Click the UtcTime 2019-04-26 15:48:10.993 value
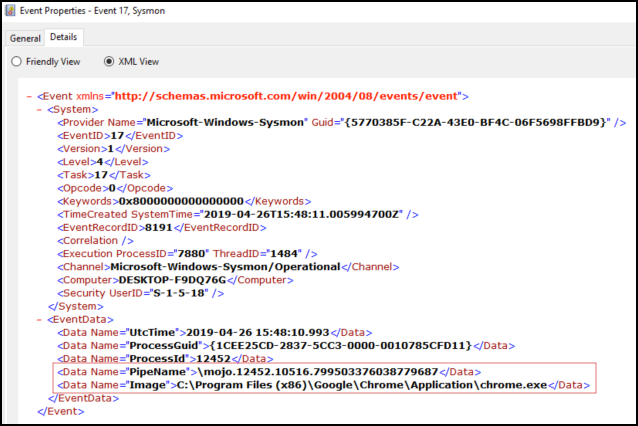Viewport: 638px width, 426px height. [x=258, y=332]
